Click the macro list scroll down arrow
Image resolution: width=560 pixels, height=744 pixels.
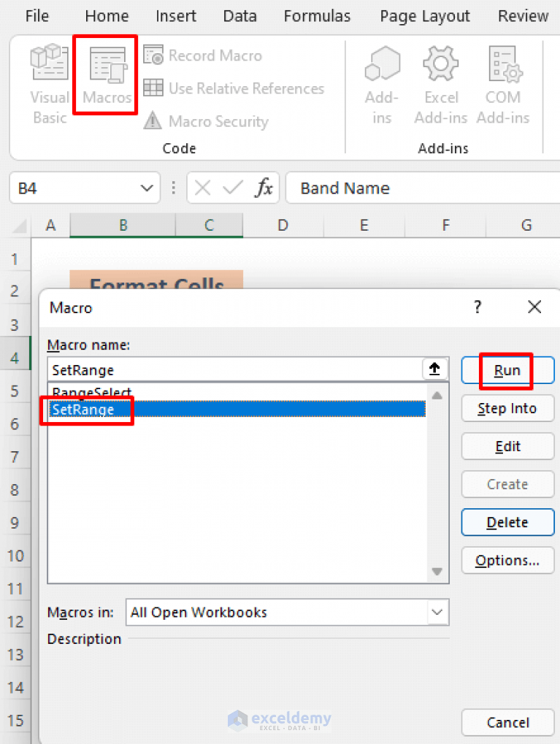pyautogui.click(x=437, y=571)
